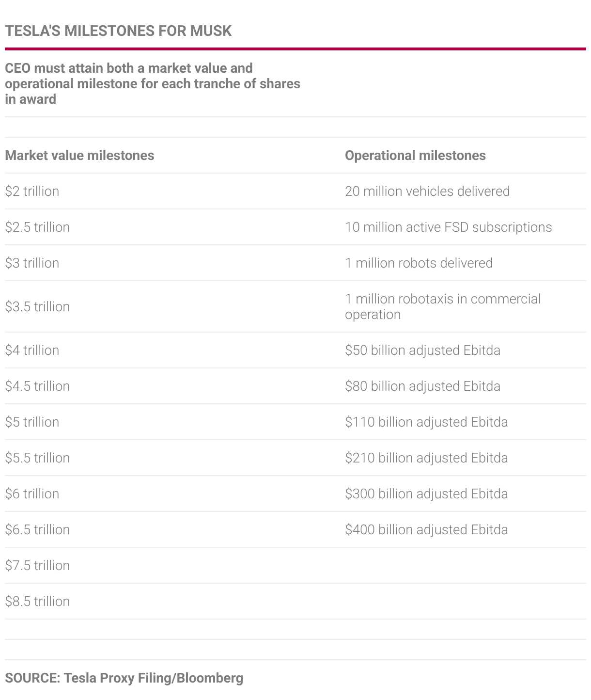591x700 pixels.
Task: Select "1 million robots delivered" milestone
Action: (419, 263)
